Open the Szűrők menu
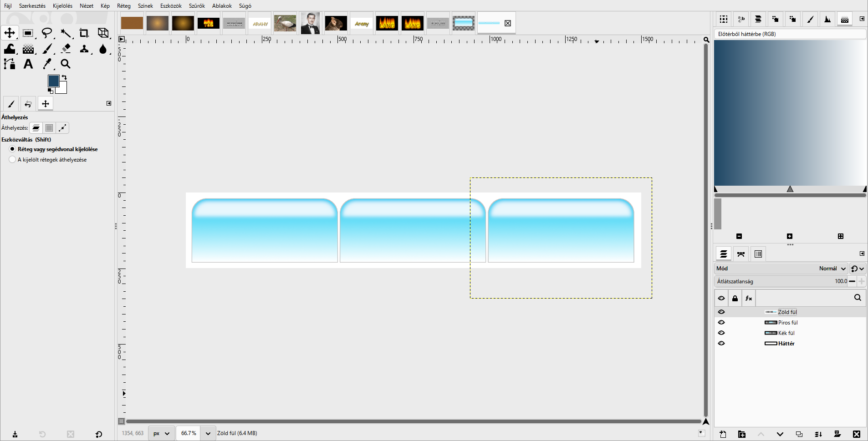This screenshot has height=441, width=868. [x=197, y=6]
